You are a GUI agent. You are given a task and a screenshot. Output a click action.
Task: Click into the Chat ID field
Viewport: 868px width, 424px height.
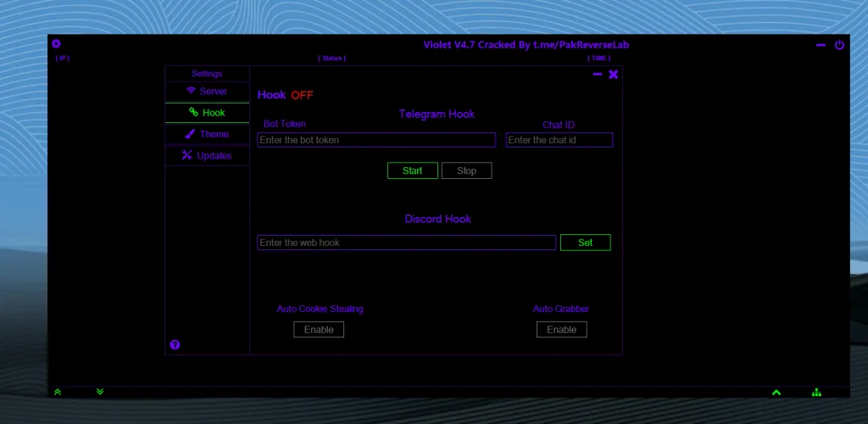coord(559,140)
